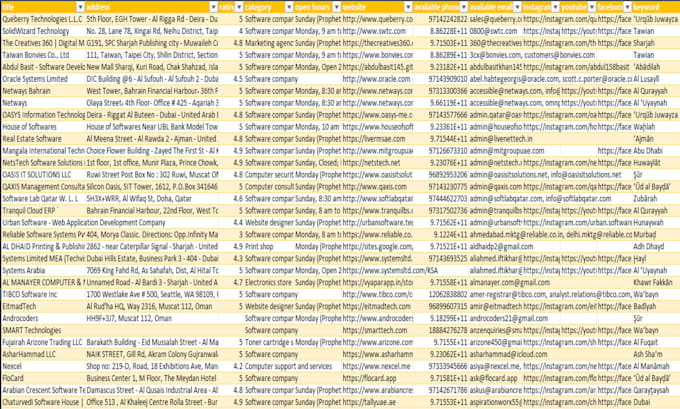Select the https://netstech.net website cell
This screenshot has height=409, width=680.
[377, 163]
